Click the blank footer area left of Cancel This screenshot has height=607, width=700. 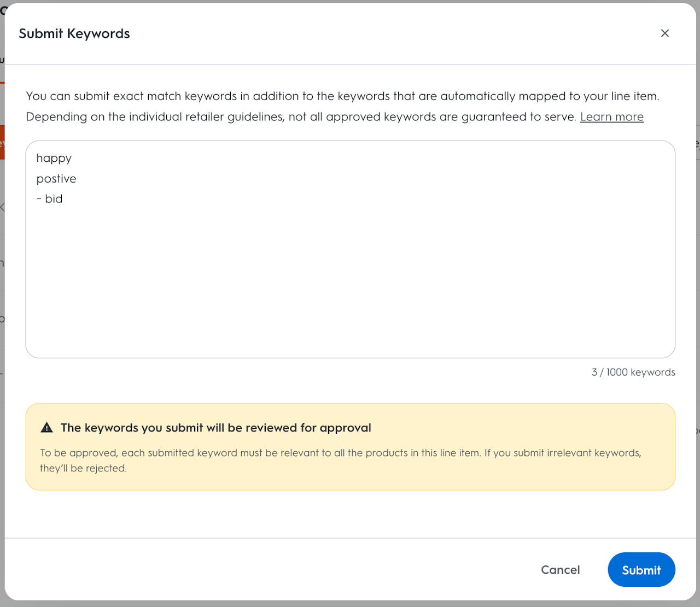pos(273,570)
